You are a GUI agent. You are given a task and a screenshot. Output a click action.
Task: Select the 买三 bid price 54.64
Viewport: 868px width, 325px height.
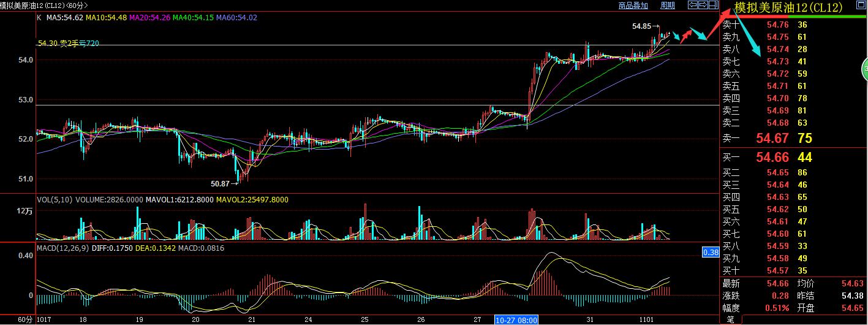click(x=777, y=185)
